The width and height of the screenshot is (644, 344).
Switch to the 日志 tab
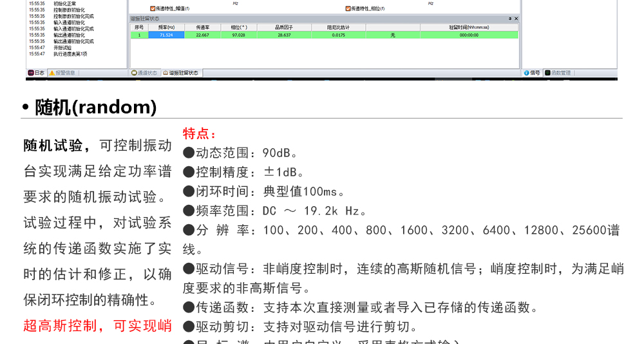click(x=36, y=73)
